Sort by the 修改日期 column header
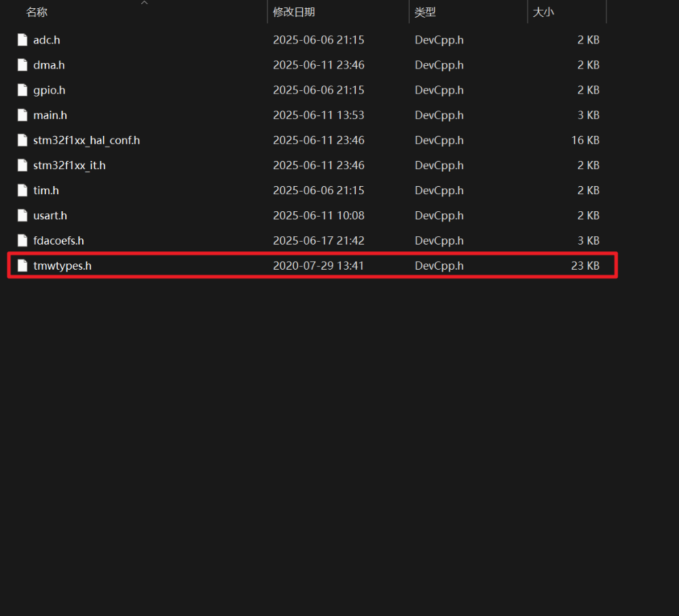 294,12
